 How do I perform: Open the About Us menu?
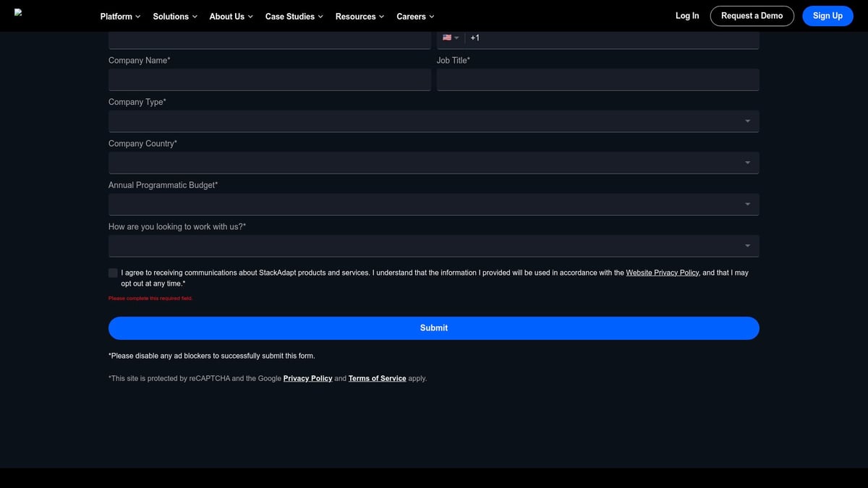[x=231, y=16]
